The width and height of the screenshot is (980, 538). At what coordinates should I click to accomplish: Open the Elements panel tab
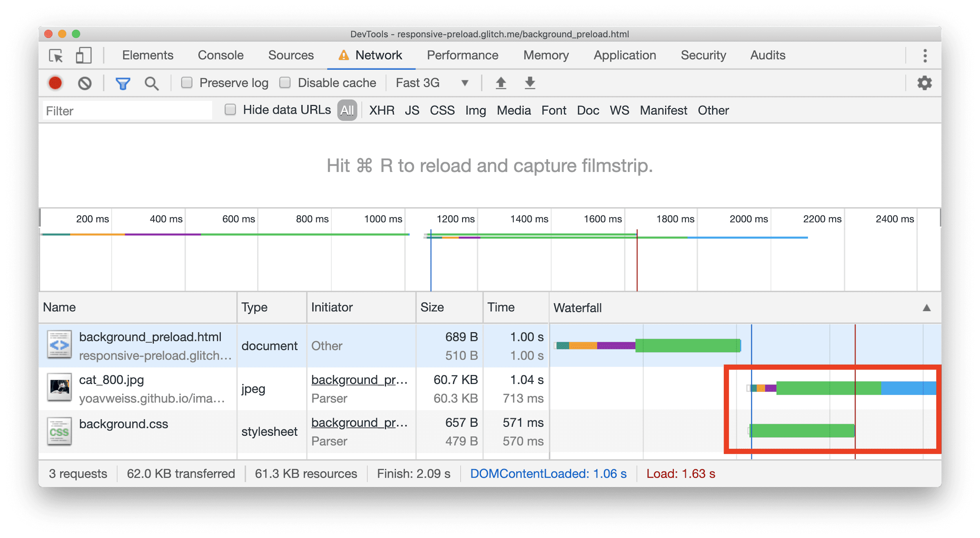[x=146, y=56]
